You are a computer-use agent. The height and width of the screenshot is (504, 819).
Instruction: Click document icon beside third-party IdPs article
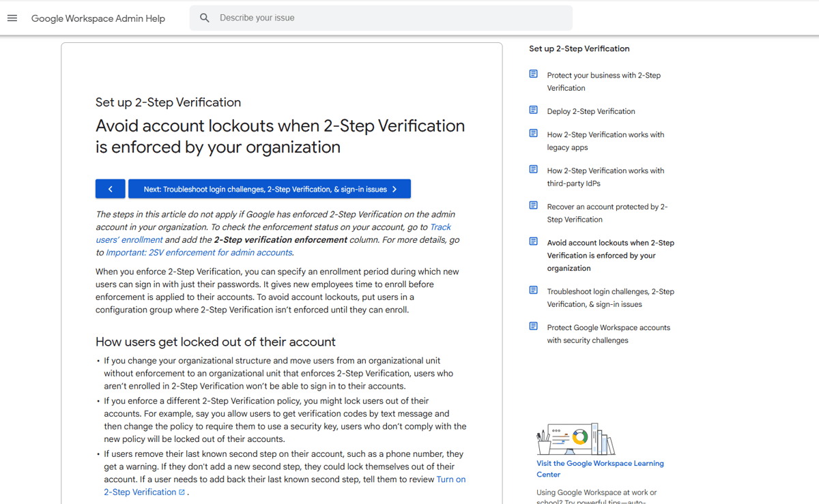[534, 169]
